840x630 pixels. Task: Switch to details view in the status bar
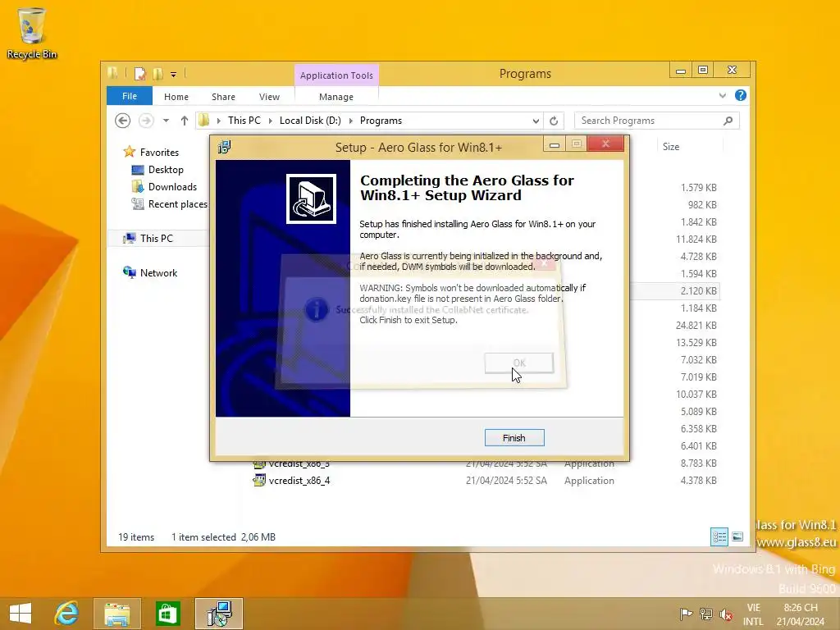coord(719,536)
